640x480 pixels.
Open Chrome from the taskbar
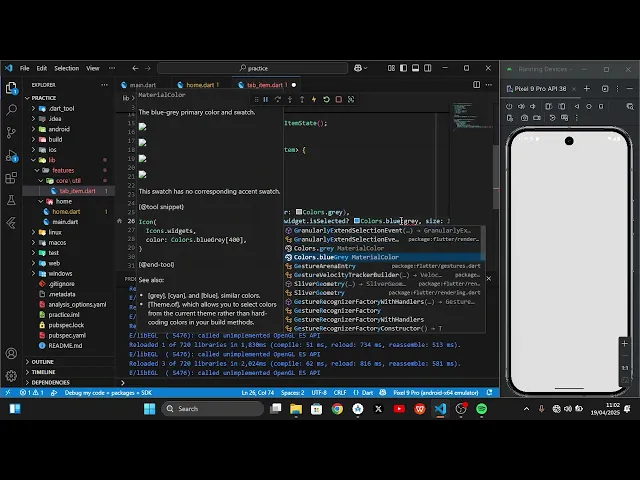pos(337,409)
